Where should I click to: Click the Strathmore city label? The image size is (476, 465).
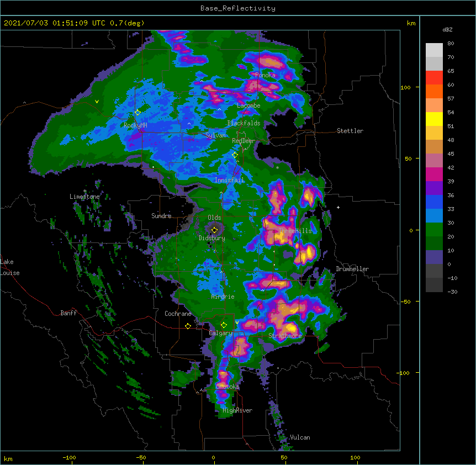click(285, 335)
